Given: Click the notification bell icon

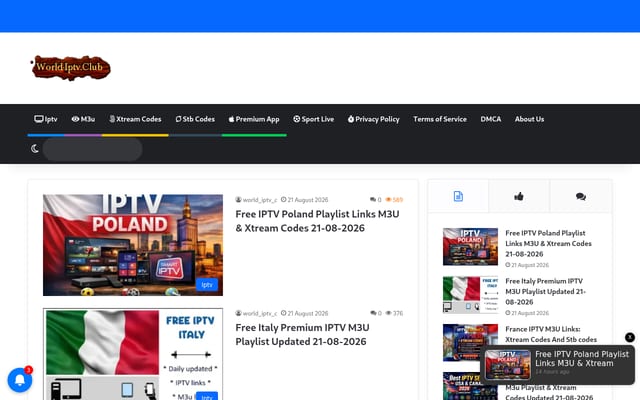Looking at the screenshot, I should point(20,380).
